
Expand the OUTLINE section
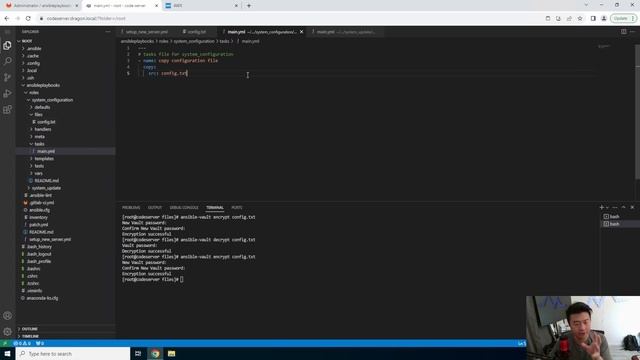pos(29,329)
